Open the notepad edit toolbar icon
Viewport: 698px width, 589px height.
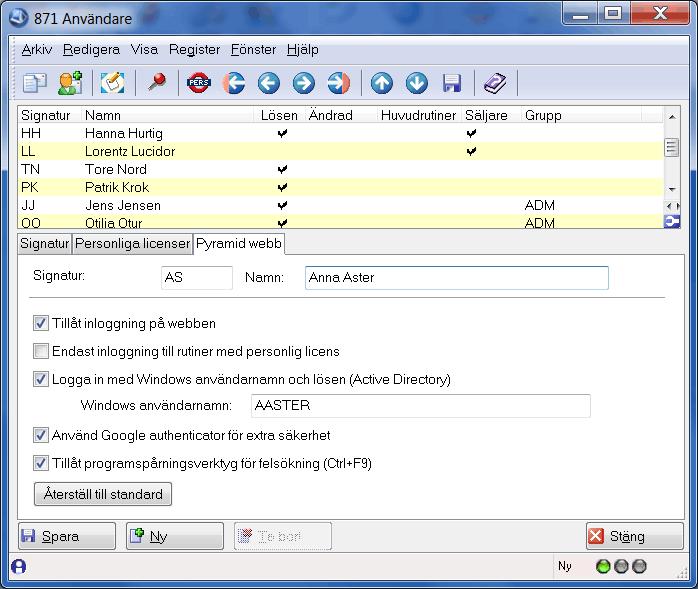[113, 83]
